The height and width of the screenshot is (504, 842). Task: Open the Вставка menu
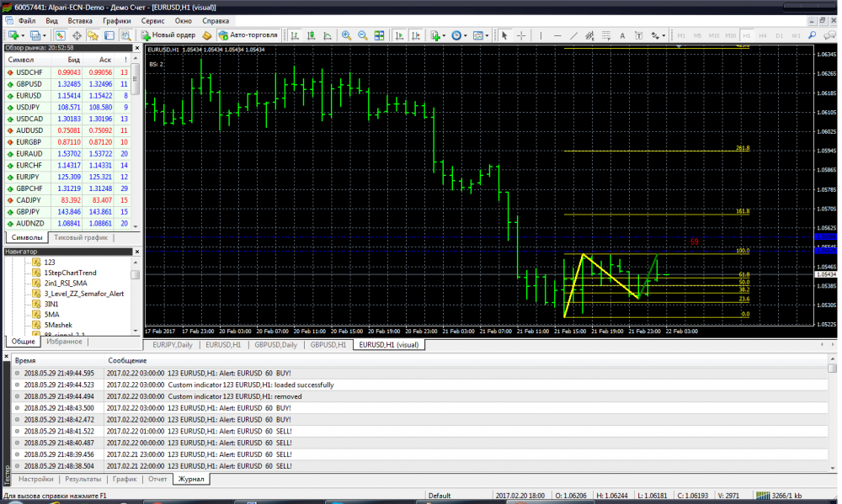pos(80,21)
